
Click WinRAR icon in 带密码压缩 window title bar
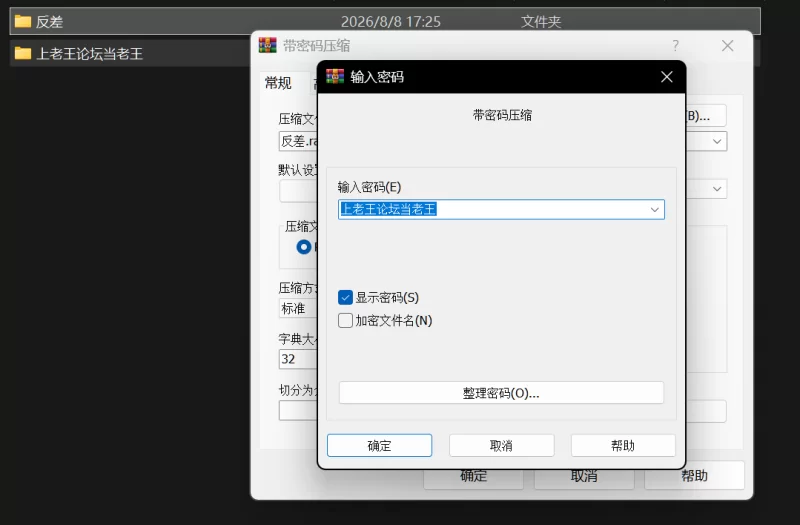(267, 45)
